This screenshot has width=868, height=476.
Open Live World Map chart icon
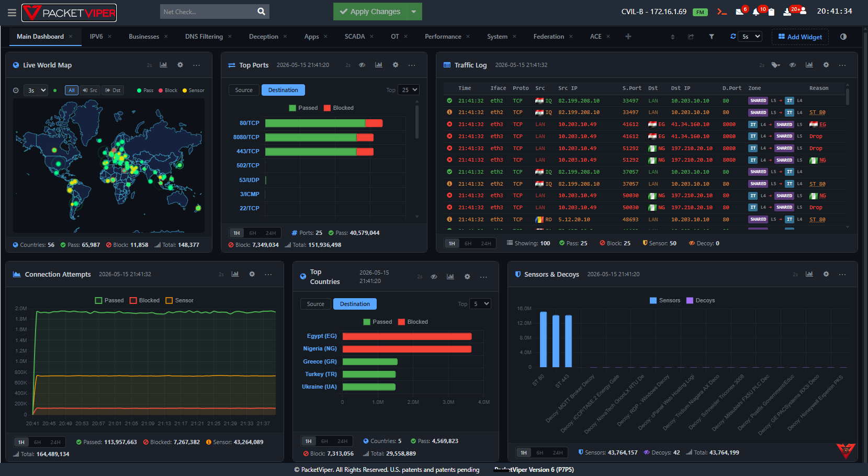163,65
